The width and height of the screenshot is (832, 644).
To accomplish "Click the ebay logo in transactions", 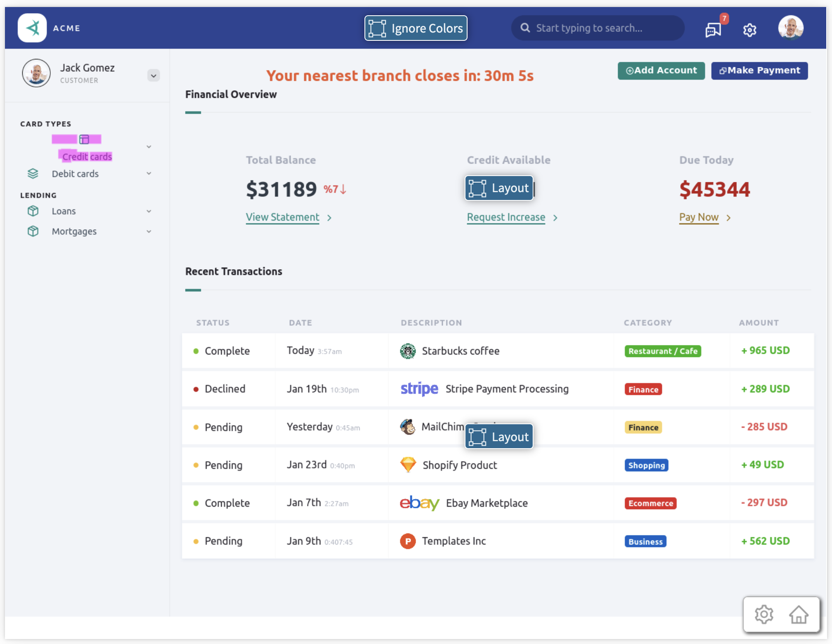I will 419,503.
